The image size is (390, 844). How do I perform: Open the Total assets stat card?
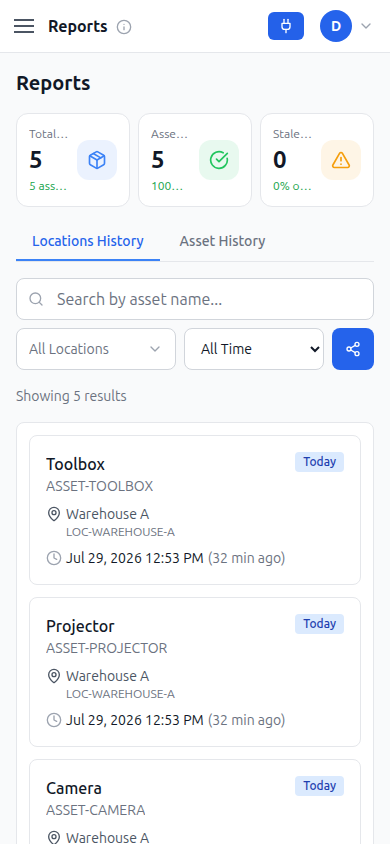pos(73,160)
